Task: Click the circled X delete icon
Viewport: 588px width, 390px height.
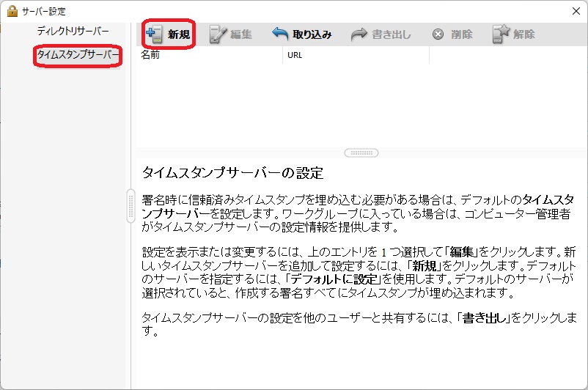Action: point(438,34)
